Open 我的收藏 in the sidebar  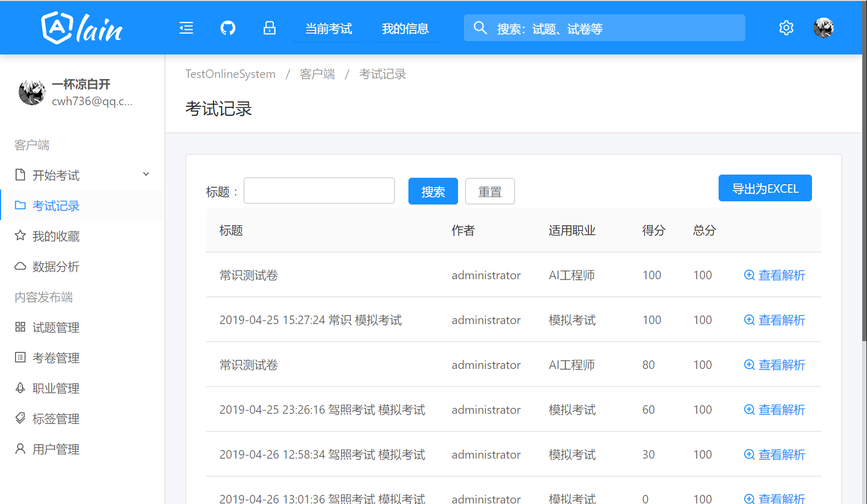click(x=82, y=236)
